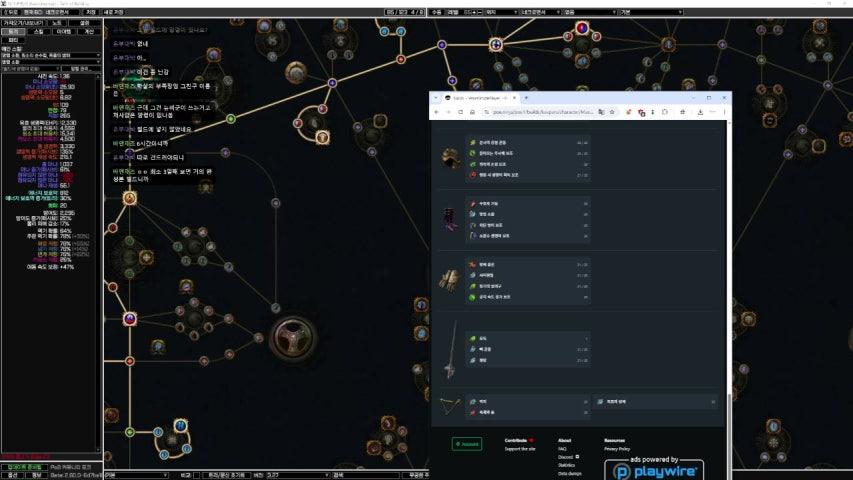Switch to the 파티 party tab
Image resolution: width=853 pixels, height=480 pixels.
13,40
